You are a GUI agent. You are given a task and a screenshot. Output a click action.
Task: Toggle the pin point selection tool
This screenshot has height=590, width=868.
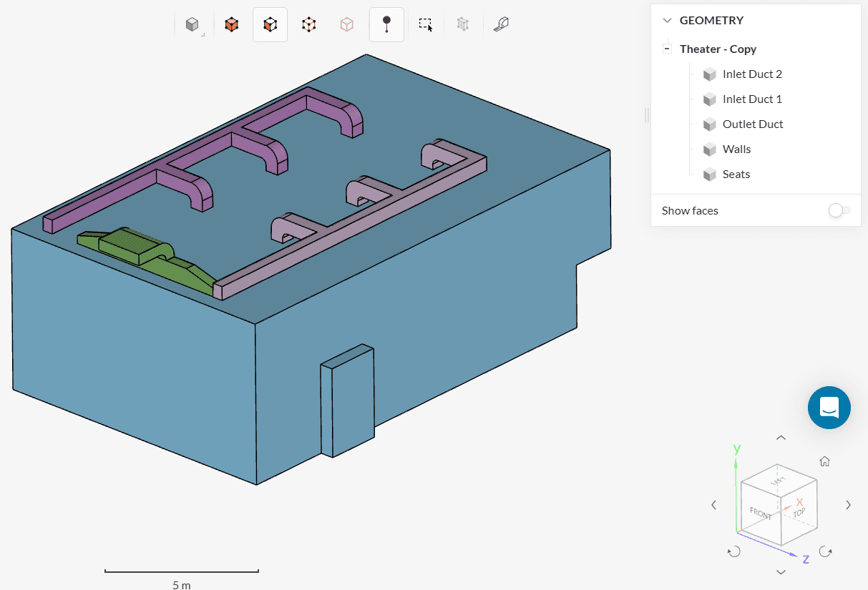(x=386, y=25)
